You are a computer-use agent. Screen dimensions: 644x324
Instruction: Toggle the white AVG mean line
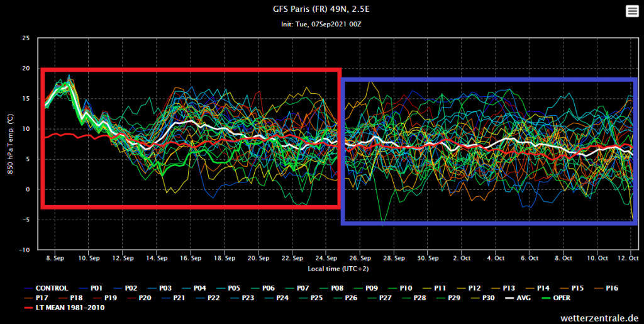(518, 298)
